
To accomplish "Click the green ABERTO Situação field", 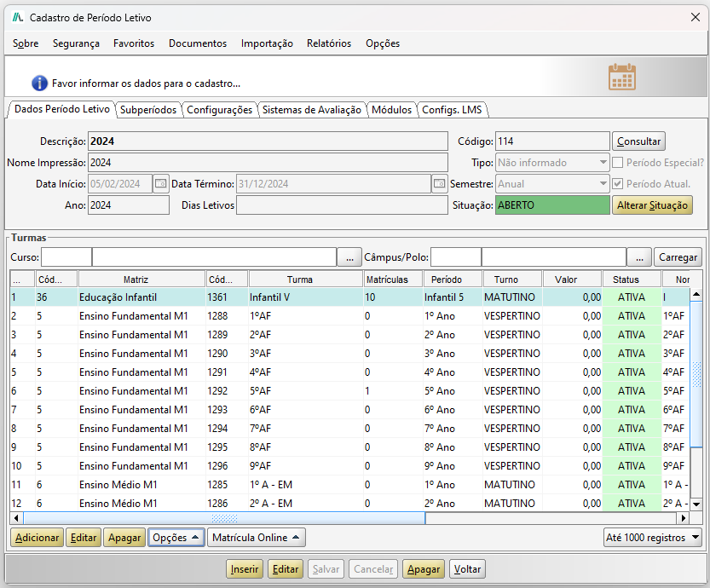I will 552,205.
